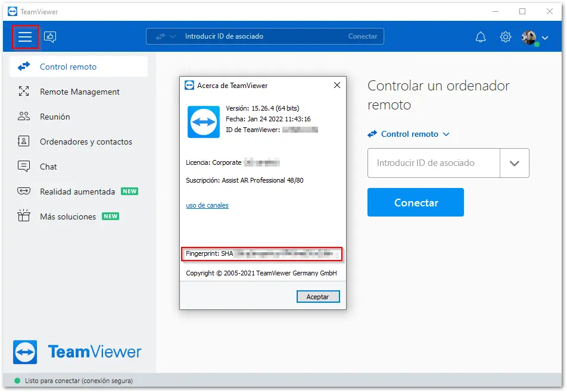Maximize the TeamViewer window
567x392 pixels.
(x=522, y=11)
